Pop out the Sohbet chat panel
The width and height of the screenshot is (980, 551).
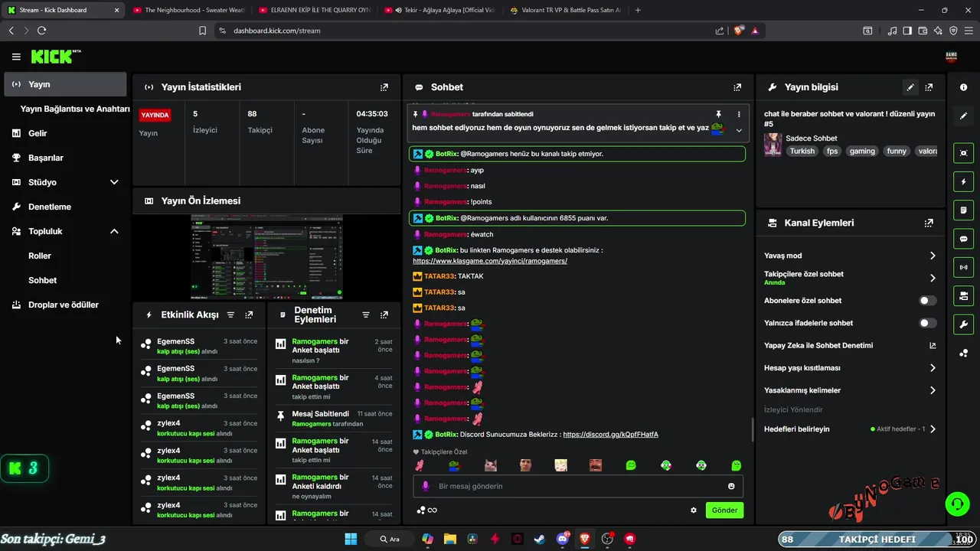tap(737, 87)
